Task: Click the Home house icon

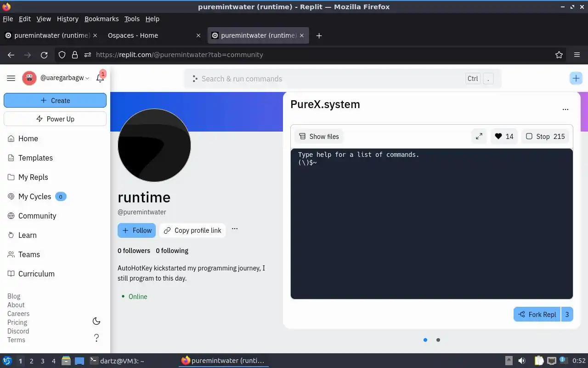Action: 11,138
